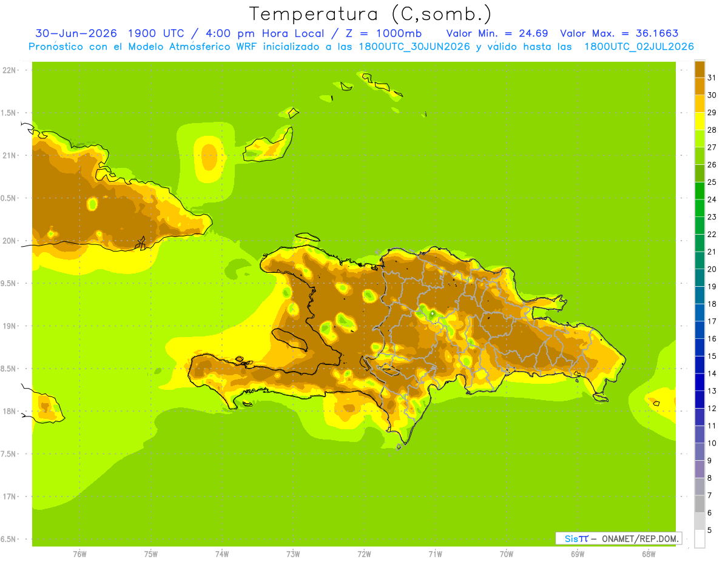Click the white legend swatch below 5

(699, 538)
